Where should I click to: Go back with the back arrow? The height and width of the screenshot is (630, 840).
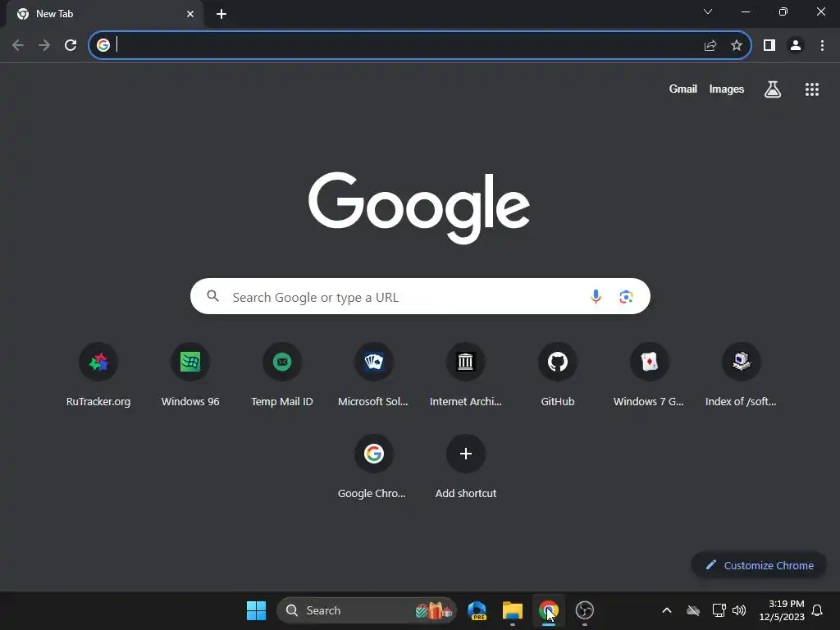(18, 45)
